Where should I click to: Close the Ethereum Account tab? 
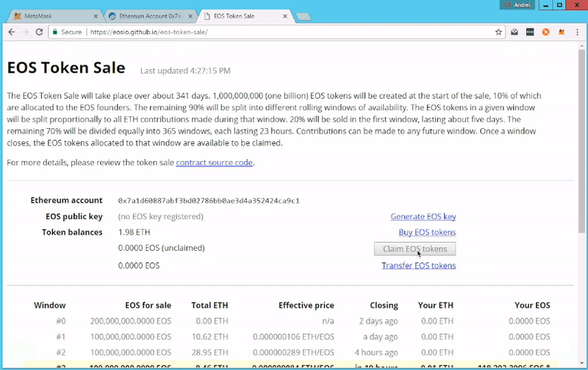(x=190, y=16)
